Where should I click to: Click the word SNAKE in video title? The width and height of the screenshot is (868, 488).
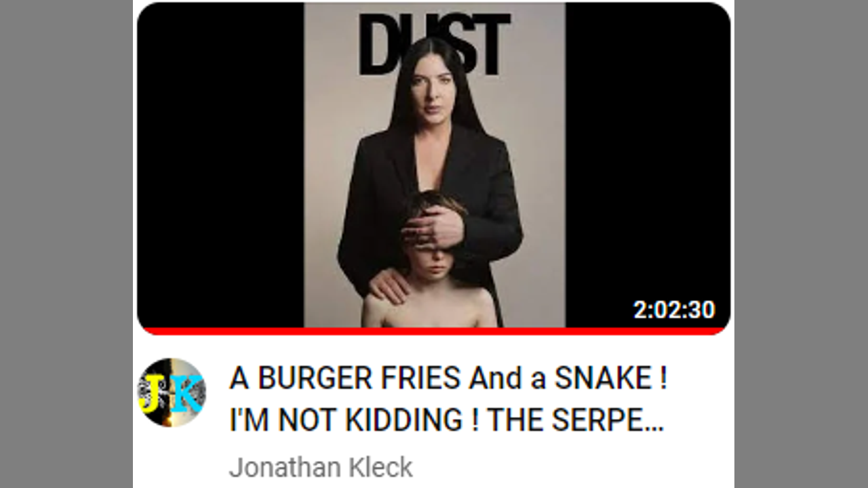(604, 378)
